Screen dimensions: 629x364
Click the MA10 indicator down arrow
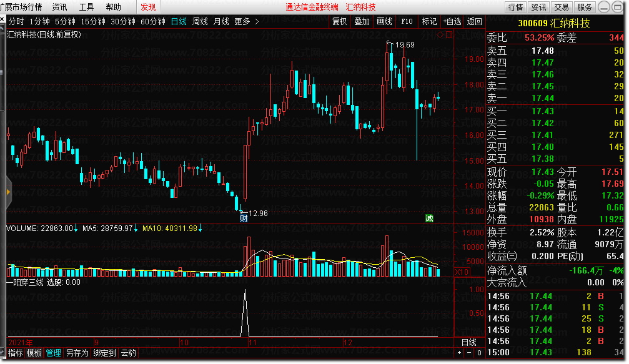(x=200, y=229)
